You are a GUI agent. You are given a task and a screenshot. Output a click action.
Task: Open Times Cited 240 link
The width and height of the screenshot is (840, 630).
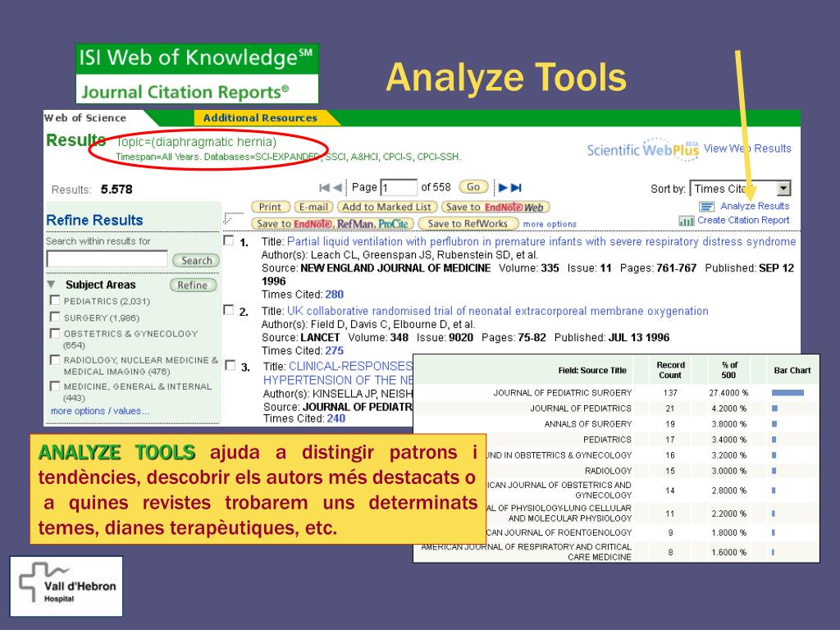pos(336,418)
